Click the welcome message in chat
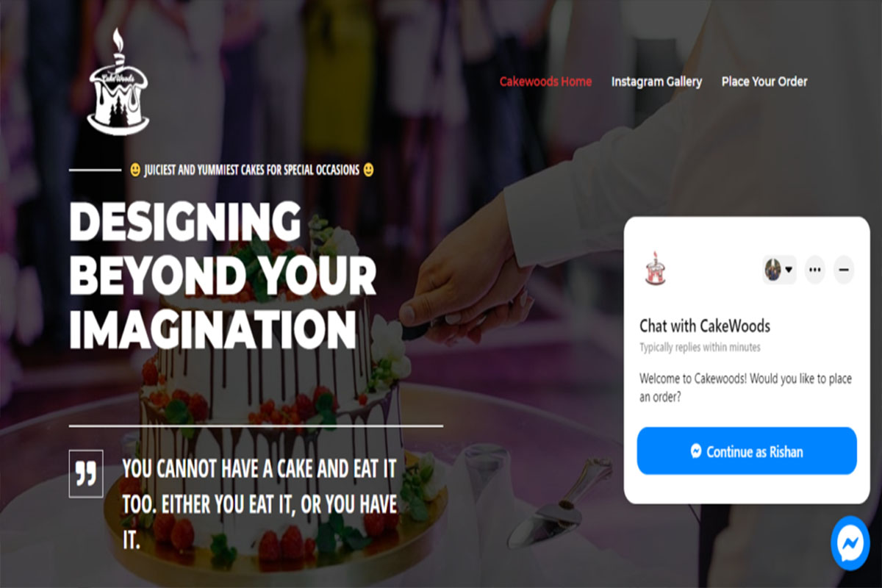The width and height of the screenshot is (882, 588). coord(745,388)
